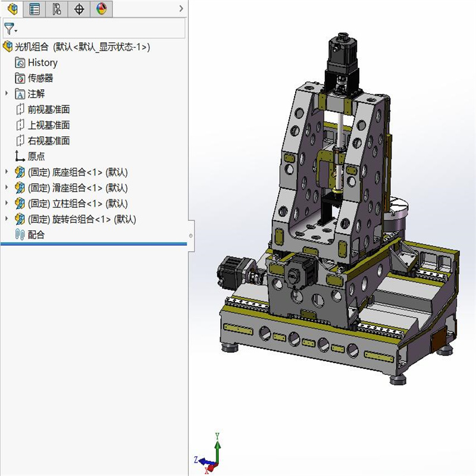
Task: Expand the 旋转台组合<1> subassembly
Action: point(7,218)
